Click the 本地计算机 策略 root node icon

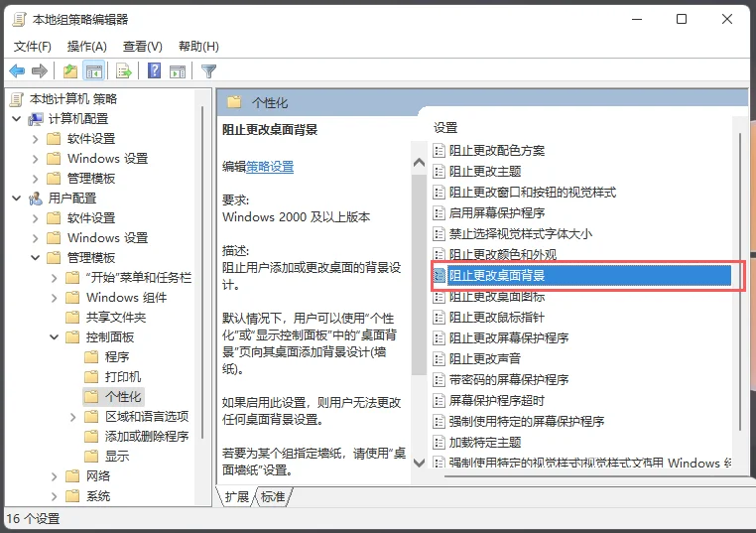point(17,99)
